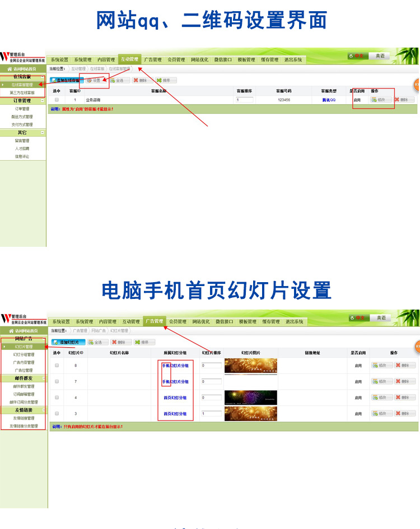The height and width of the screenshot is (529, 420).
Task: Collapse the 友情链接 sidebar section
Action: tap(44, 410)
